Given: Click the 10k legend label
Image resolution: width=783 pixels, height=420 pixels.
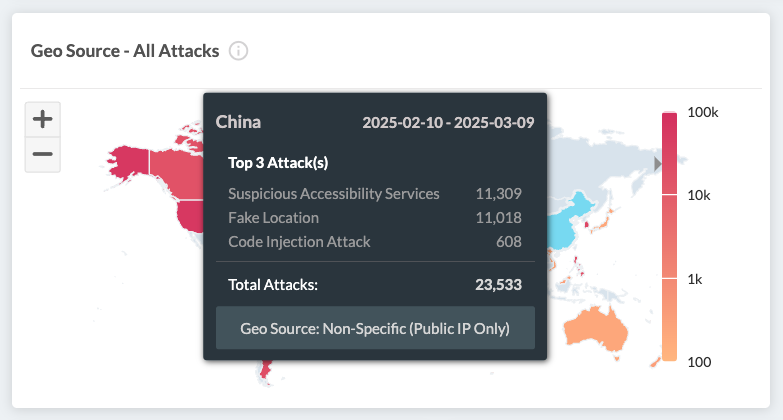Looking at the screenshot, I should click(703, 196).
